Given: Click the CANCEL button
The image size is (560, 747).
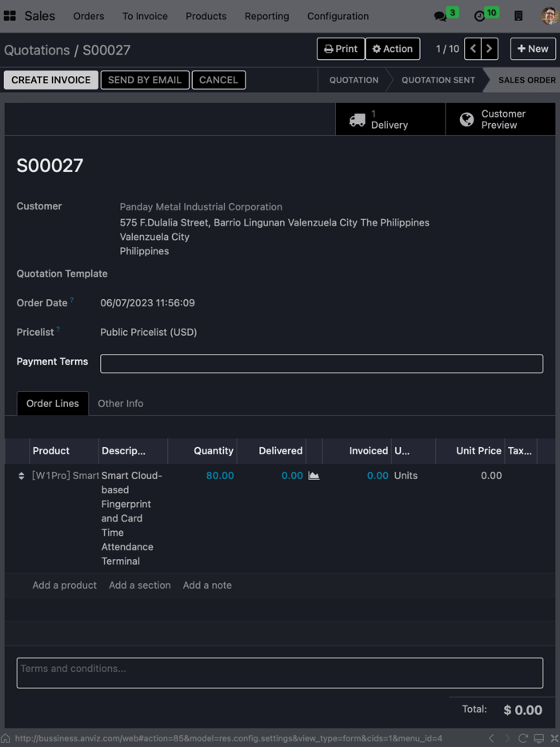Looking at the screenshot, I should click(218, 80).
